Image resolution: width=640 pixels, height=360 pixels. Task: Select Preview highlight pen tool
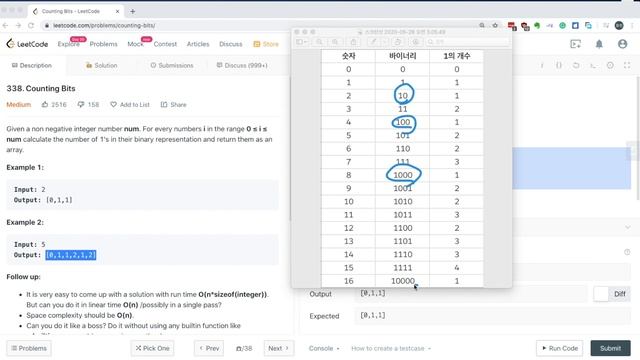pos(373,42)
